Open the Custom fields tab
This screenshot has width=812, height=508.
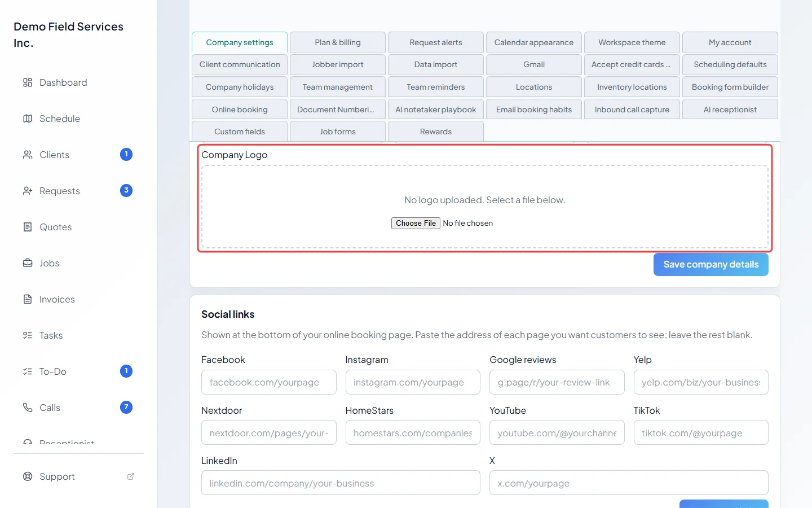[x=240, y=132]
